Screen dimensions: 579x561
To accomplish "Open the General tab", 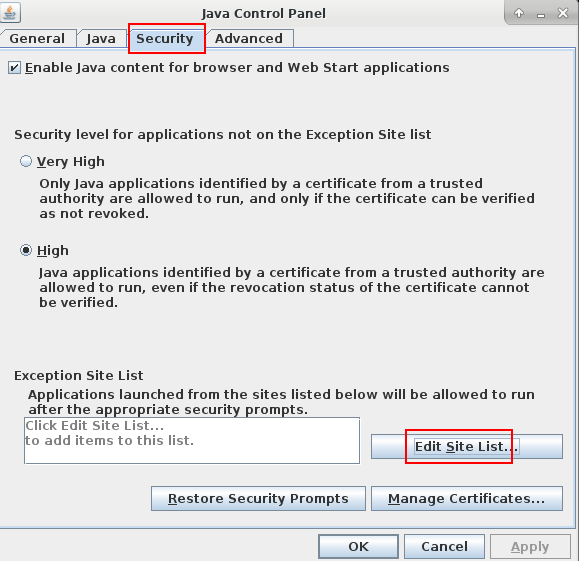I will (38, 38).
